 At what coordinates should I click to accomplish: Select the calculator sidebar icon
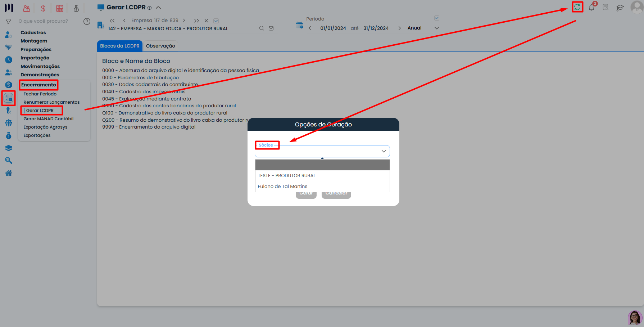pyautogui.click(x=9, y=98)
